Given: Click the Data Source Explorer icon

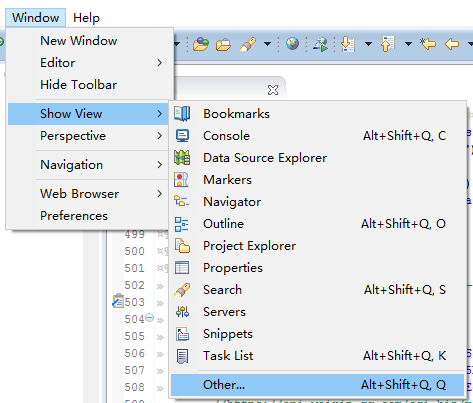Looking at the screenshot, I should [x=182, y=158].
